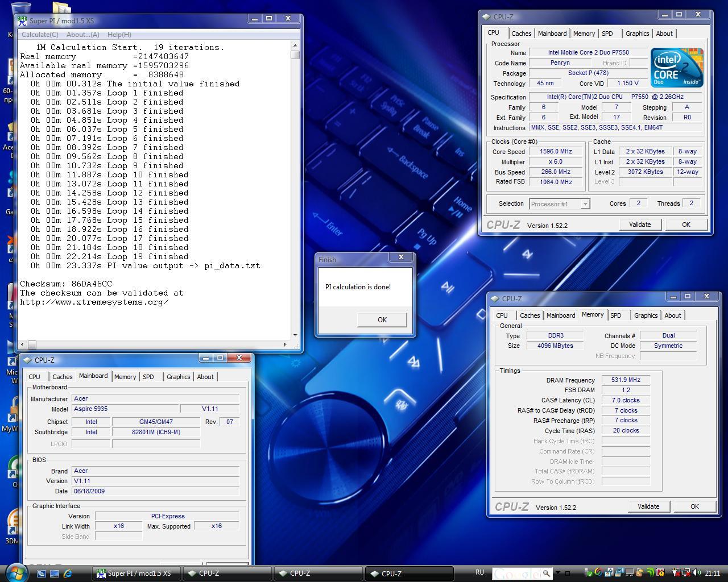Click OK in the Finish dialog
Screen dimensions: 728x582
click(x=382, y=320)
